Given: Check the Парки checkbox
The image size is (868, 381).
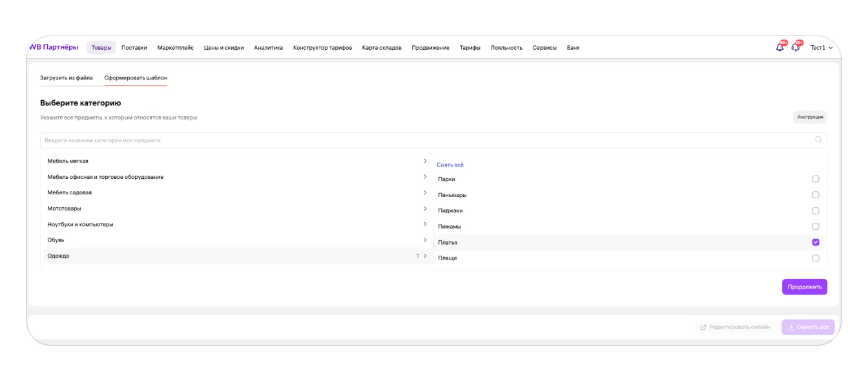Looking at the screenshot, I should pyautogui.click(x=815, y=179).
